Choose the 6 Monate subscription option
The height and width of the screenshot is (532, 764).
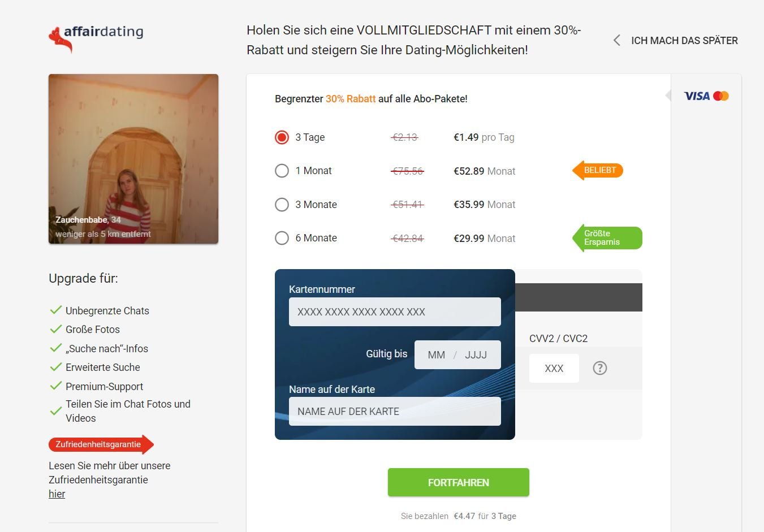tap(282, 238)
